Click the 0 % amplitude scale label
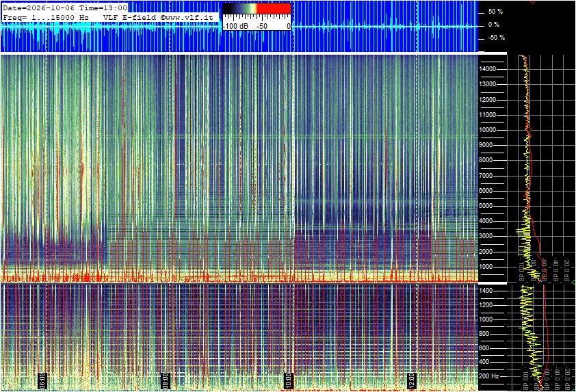This screenshot has width=576, height=392. pos(494,25)
